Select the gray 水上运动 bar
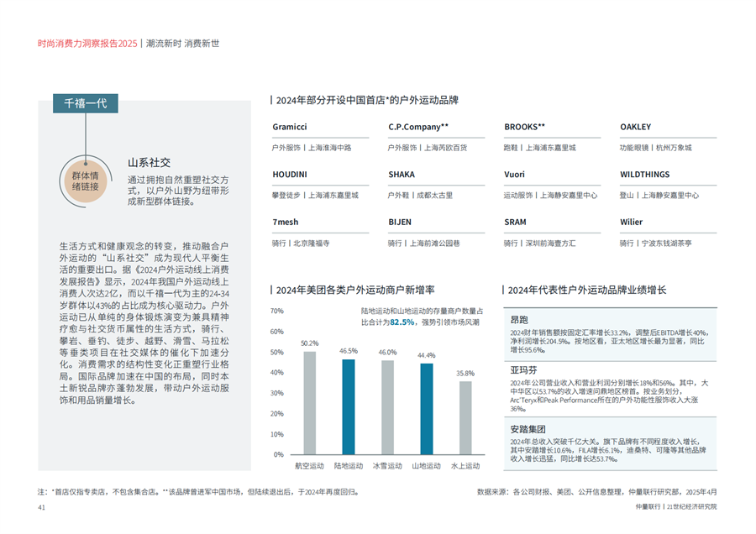756x534 pixels. [465, 418]
